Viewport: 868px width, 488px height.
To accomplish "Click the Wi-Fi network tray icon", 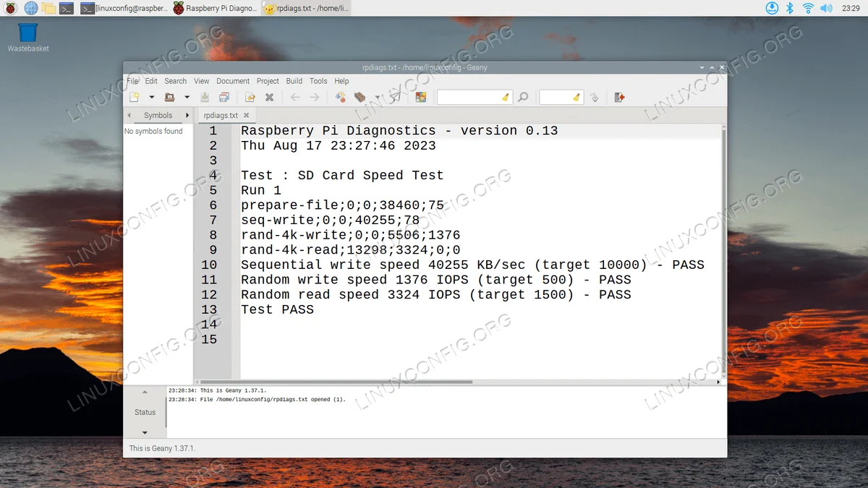I will point(808,8).
